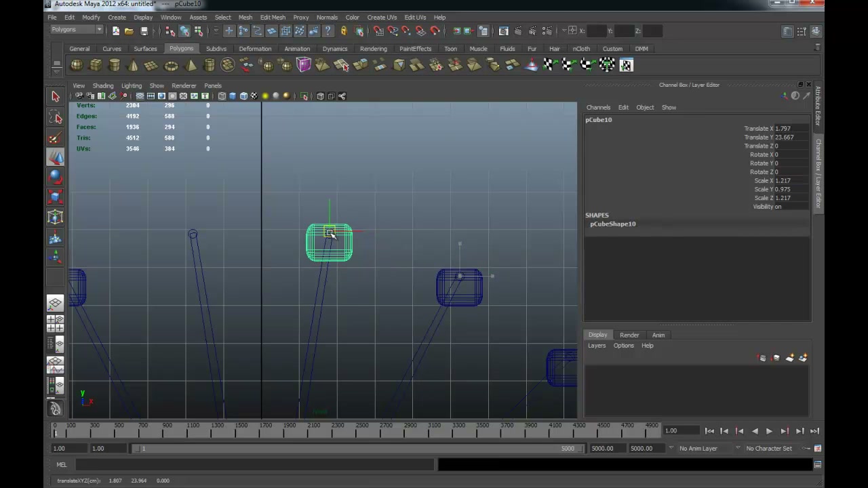The width and height of the screenshot is (868, 488).
Task: Select the Show Manipulator tool
Action: pyautogui.click(x=56, y=257)
